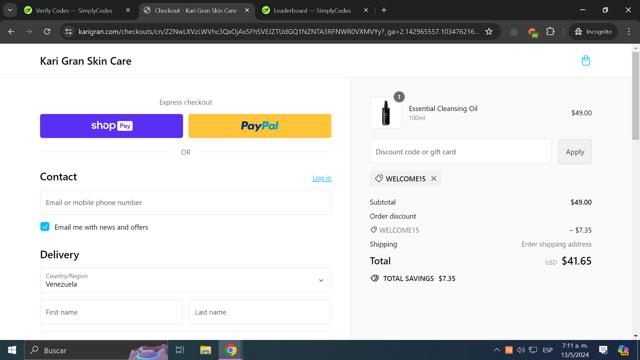Click the Incognito profile indicator
The width and height of the screenshot is (640, 360).
point(593,31)
